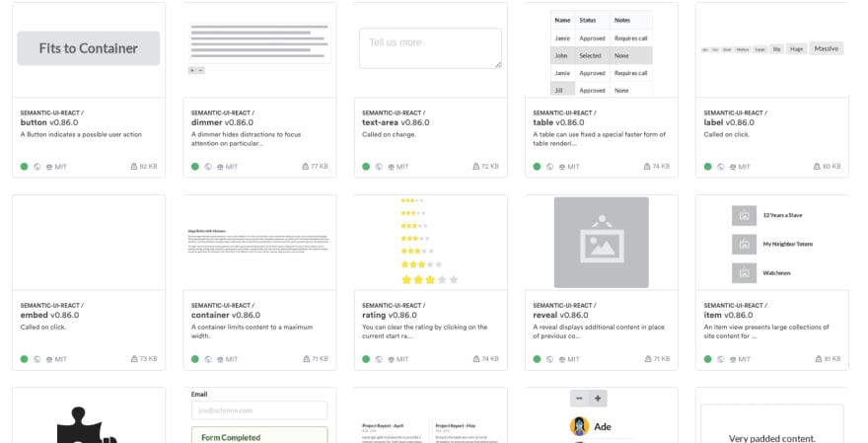Click the globe icon on reveal card

coord(550,359)
